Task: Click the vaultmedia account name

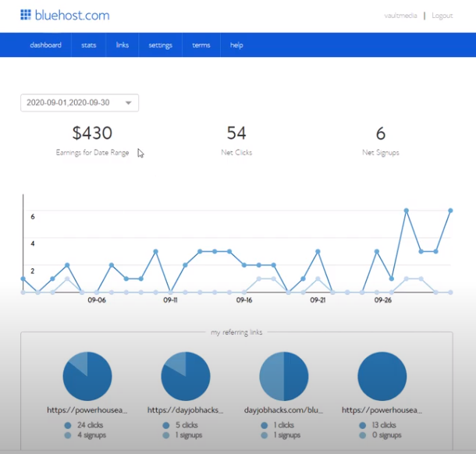Action: [x=400, y=16]
